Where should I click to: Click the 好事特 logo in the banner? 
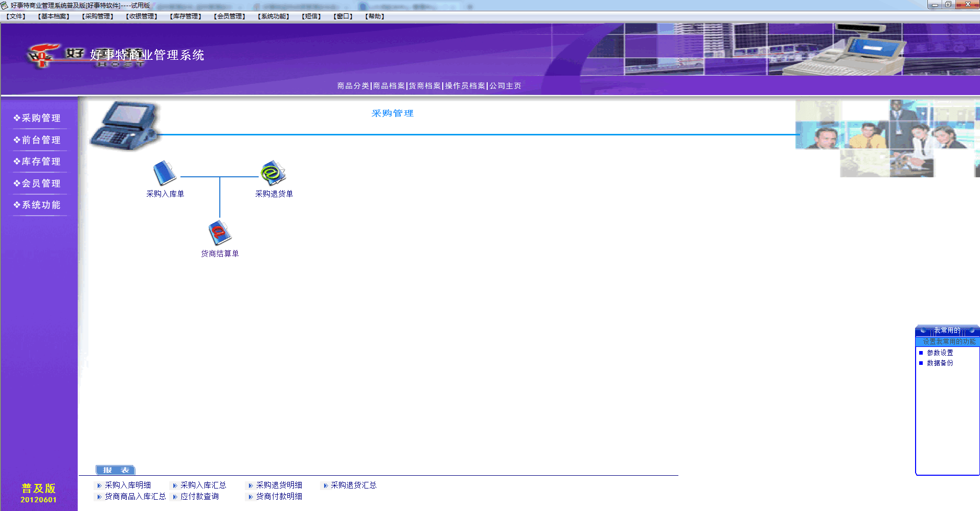(46, 56)
